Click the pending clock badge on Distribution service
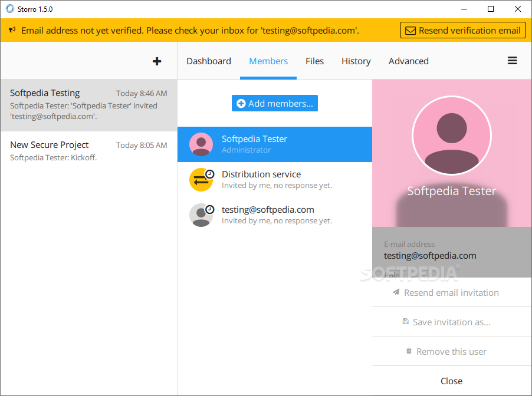Image resolution: width=532 pixels, height=396 pixels. [x=210, y=174]
